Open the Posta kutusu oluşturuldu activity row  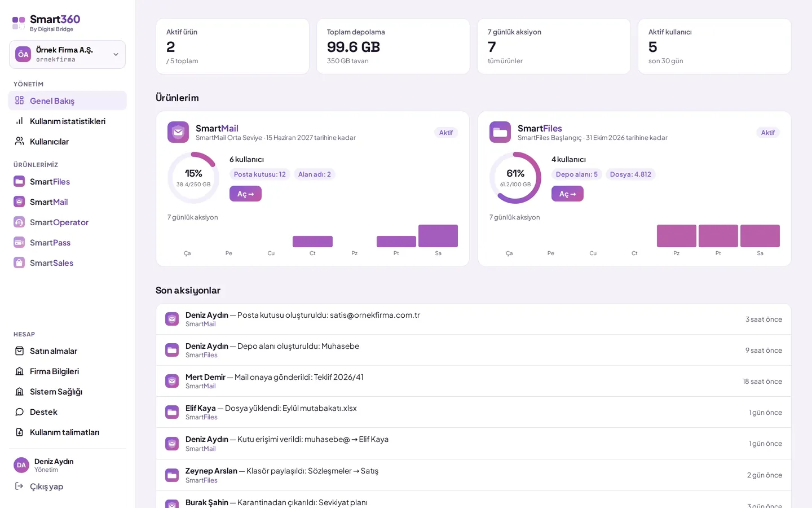(474, 319)
